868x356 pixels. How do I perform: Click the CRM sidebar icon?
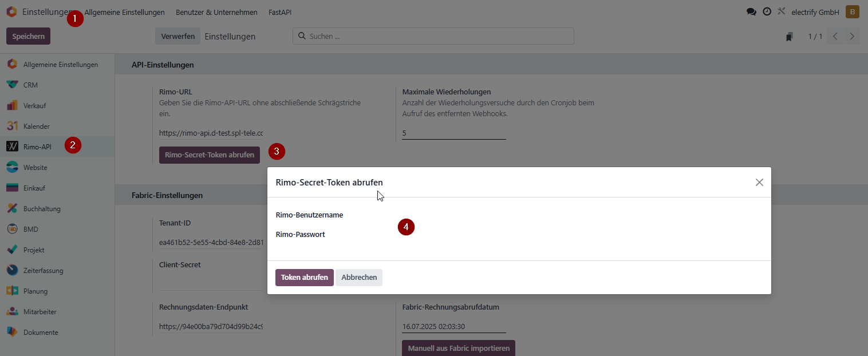coord(12,85)
